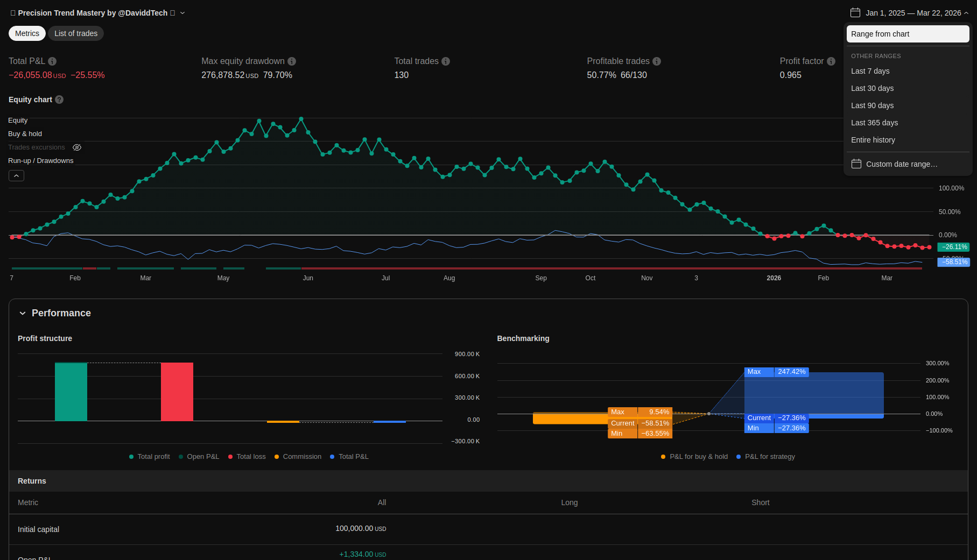
Task: Click the Max equity drawdown info icon
Action: (292, 61)
